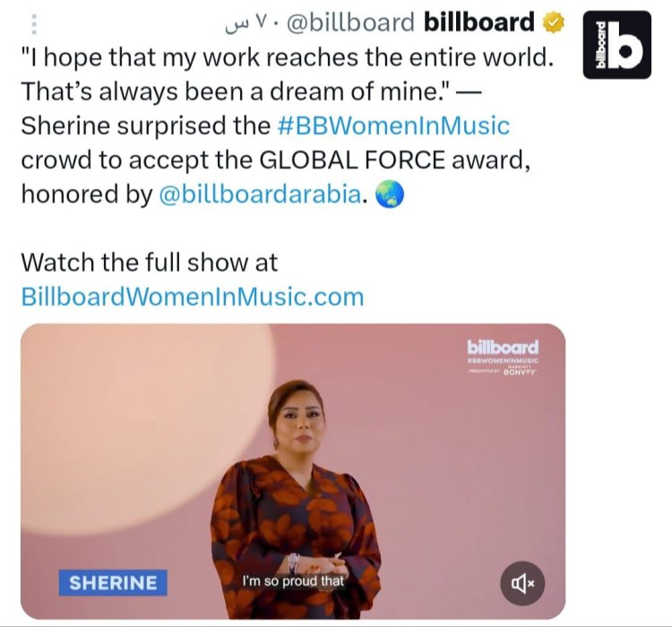Screen dimensions: 672x627
Task: Open tweet by clicking "GLOBAL FORCE award" text
Action: point(391,159)
